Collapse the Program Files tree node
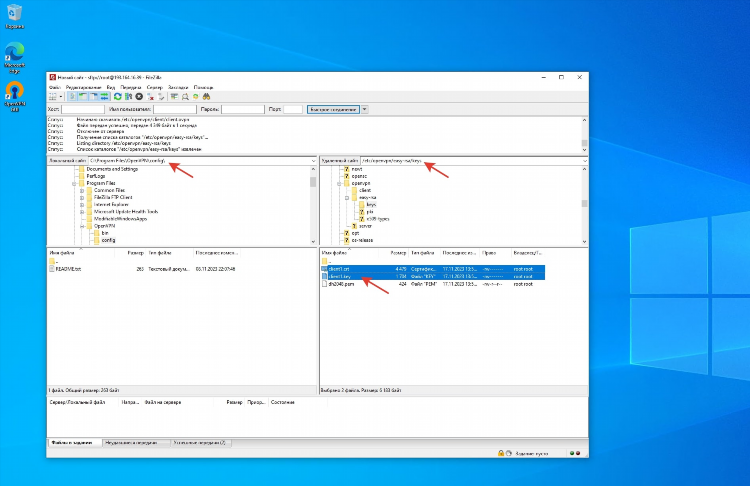Screen dimensions: 750x486 (x=75, y=184)
